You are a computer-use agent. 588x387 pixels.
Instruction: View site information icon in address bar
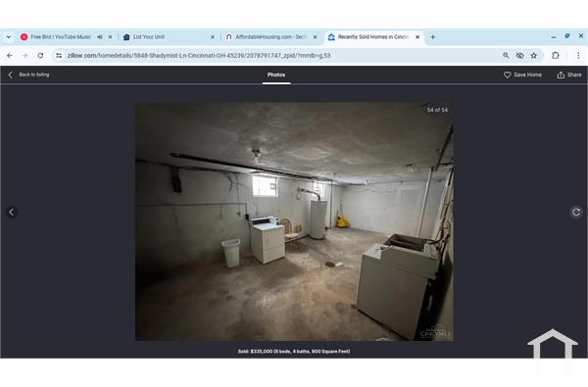(x=59, y=56)
